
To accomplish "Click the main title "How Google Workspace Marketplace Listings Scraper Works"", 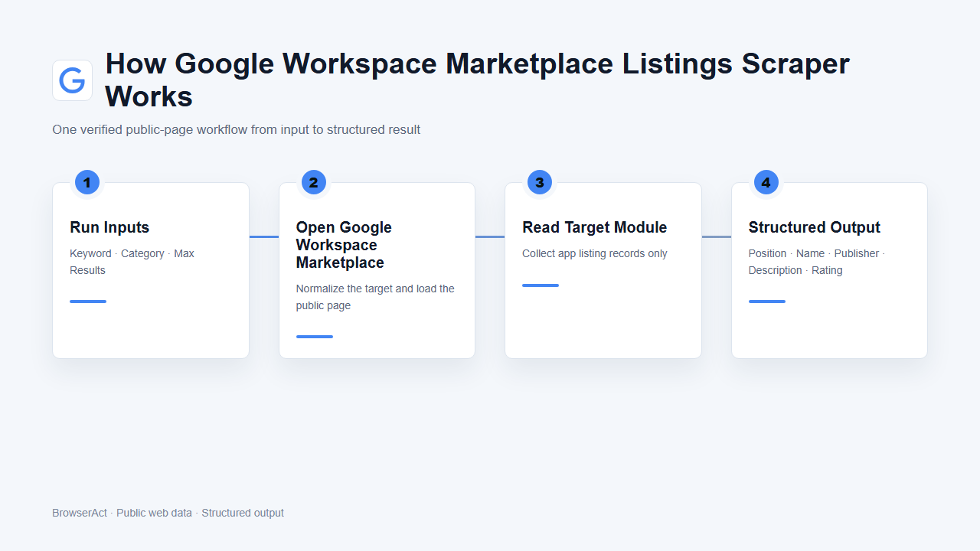I will tap(478, 80).
